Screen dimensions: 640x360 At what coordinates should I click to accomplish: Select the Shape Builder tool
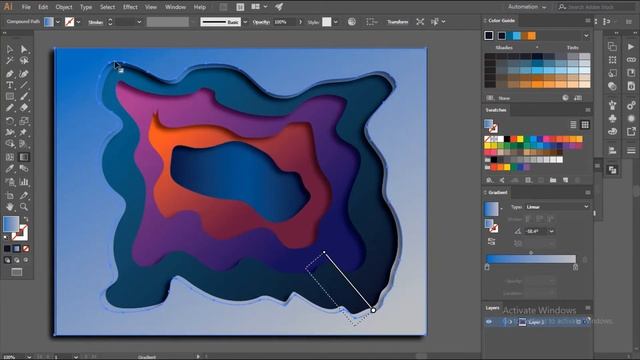pos(10,144)
